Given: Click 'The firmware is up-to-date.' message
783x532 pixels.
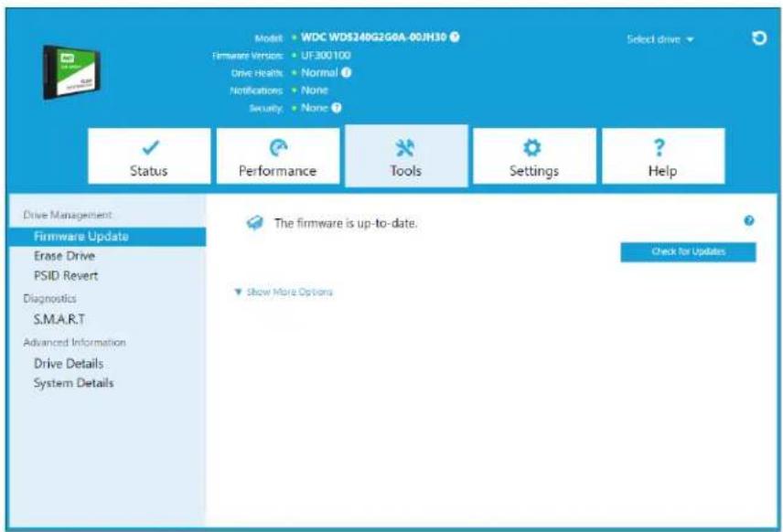Looking at the screenshot, I should coord(346,223).
